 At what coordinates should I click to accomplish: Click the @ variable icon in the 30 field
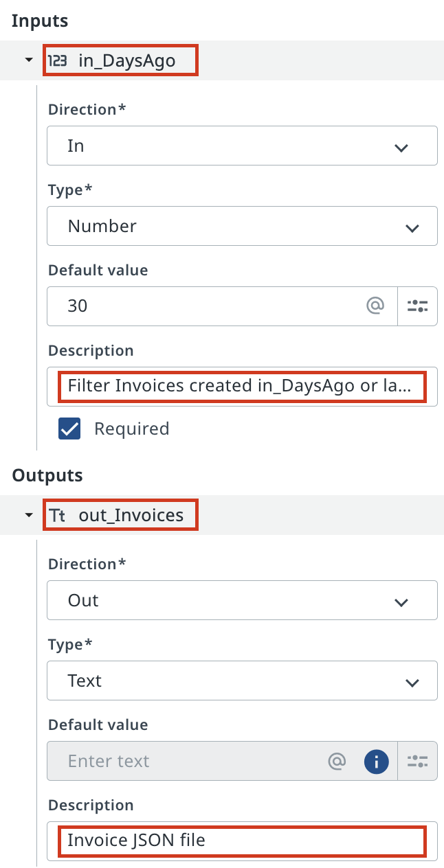[375, 306]
